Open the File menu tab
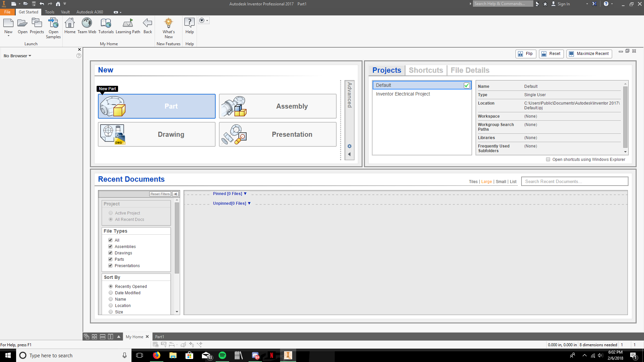The width and height of the screenshot is (644, 362). [7, 12]
